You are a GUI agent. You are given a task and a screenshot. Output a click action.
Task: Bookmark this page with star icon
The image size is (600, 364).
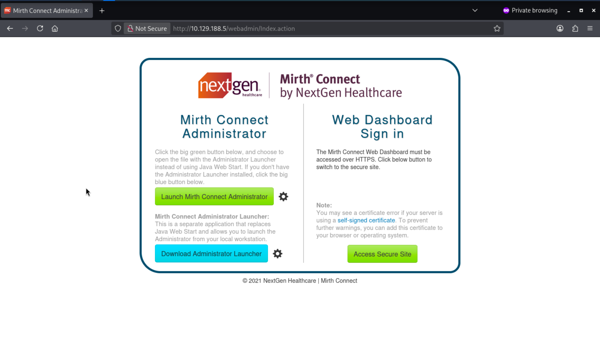pyautogui.click(x=497, y=29)
